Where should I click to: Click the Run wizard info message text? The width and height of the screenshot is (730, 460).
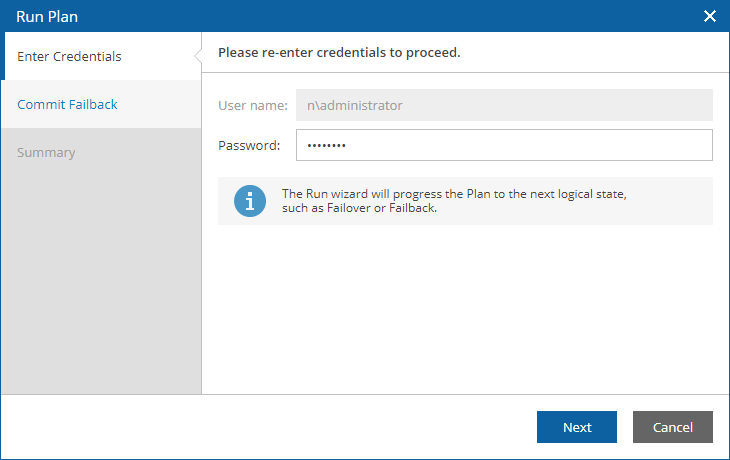click(x=454, y=201)
